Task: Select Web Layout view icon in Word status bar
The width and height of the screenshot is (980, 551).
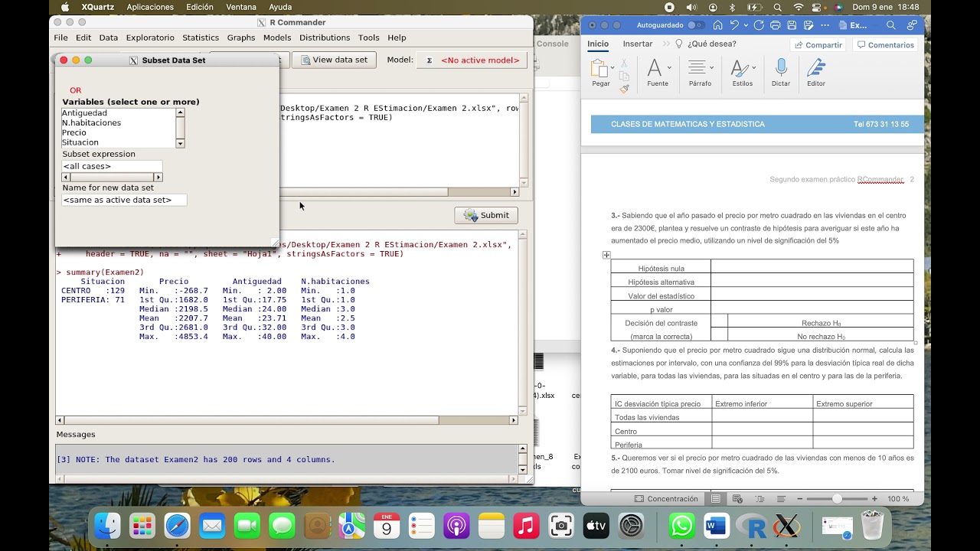Action: (x=738, y=499)
